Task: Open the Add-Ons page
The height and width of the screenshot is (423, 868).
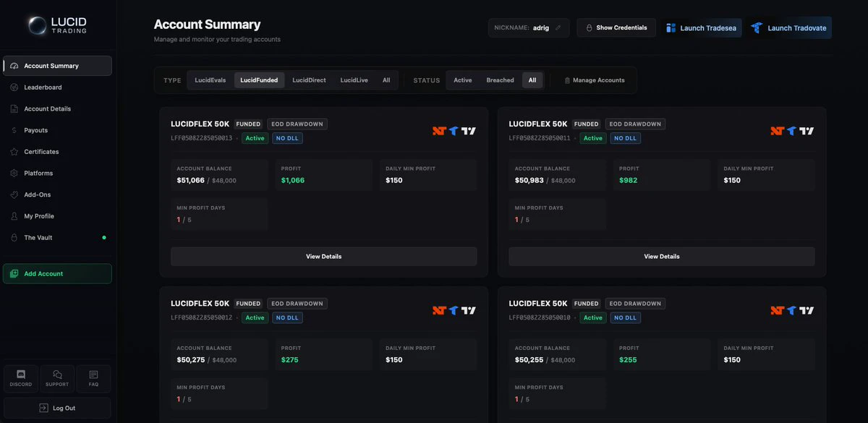Action: click(57, 195)
